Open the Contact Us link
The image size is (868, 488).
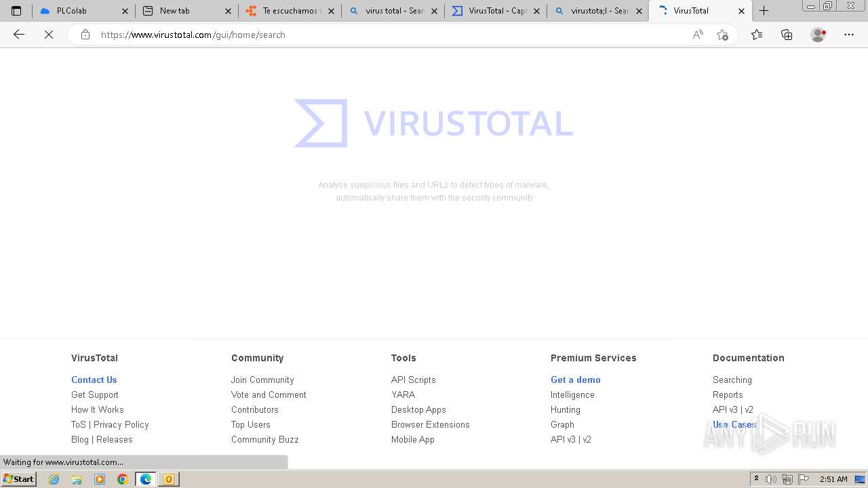(94, 380)
